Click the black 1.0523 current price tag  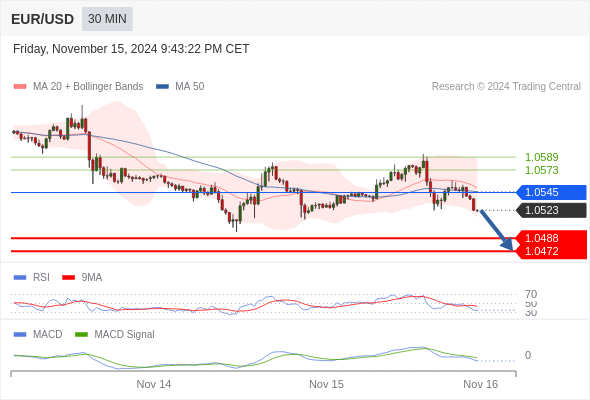point(551,210)
